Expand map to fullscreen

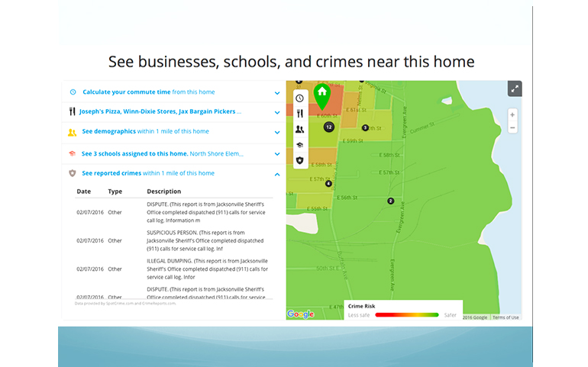pos(515,89)
